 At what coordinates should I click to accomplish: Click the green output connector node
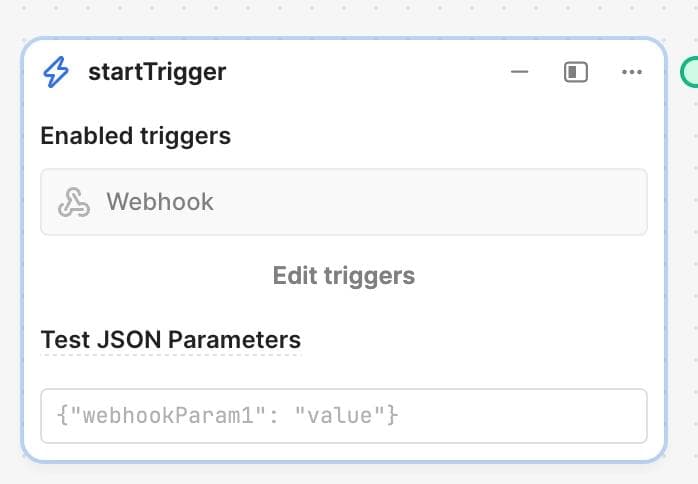[690, 72]
